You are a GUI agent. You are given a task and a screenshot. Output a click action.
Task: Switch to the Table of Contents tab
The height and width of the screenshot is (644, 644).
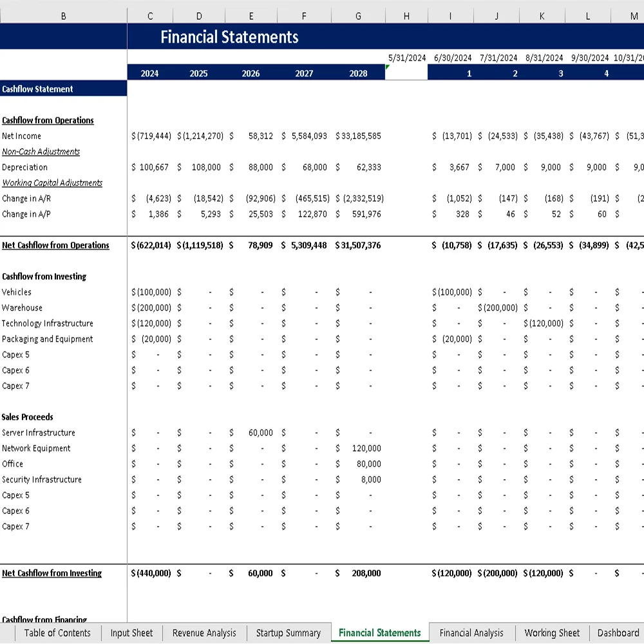pyautogui.click(x=57, y=633)
